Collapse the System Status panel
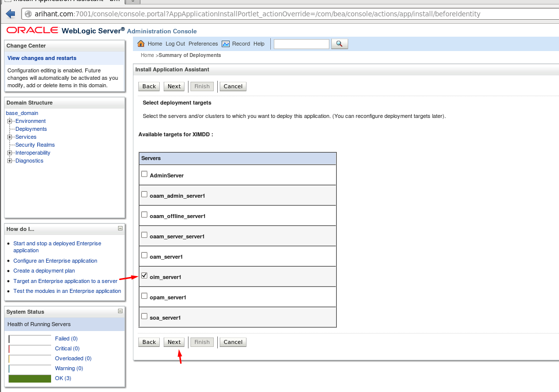 pyautogui.click(x=120, y=311)
